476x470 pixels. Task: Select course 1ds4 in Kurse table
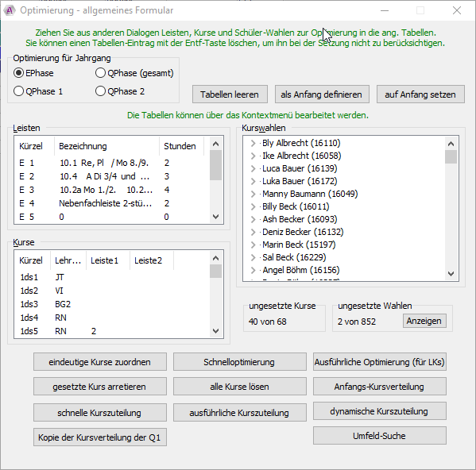pyautogui.click(x=111, y=318)
